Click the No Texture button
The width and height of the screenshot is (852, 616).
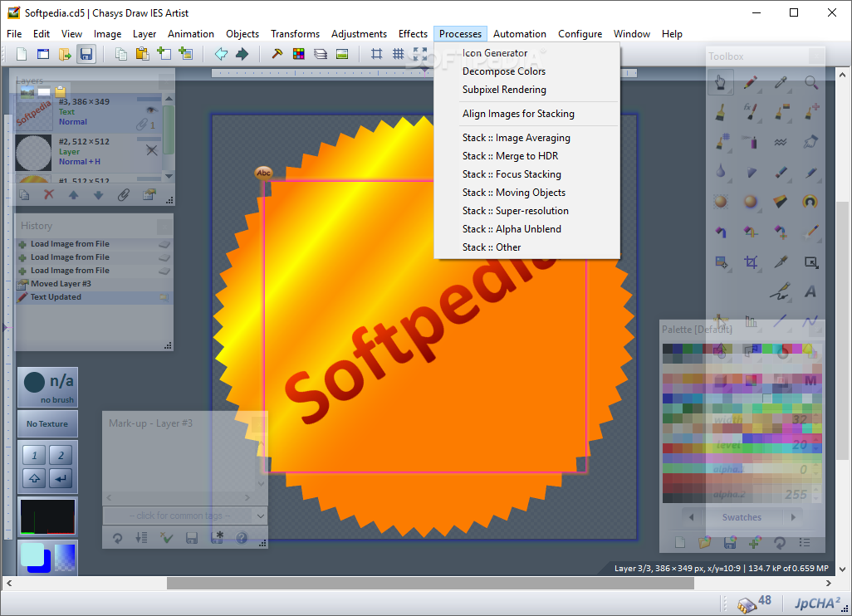click(47, 423)
